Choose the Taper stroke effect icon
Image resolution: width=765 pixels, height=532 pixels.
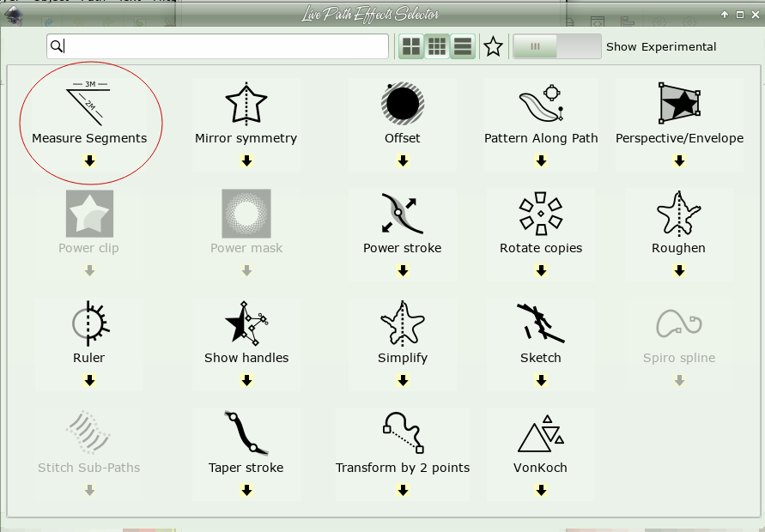(246, 433)
